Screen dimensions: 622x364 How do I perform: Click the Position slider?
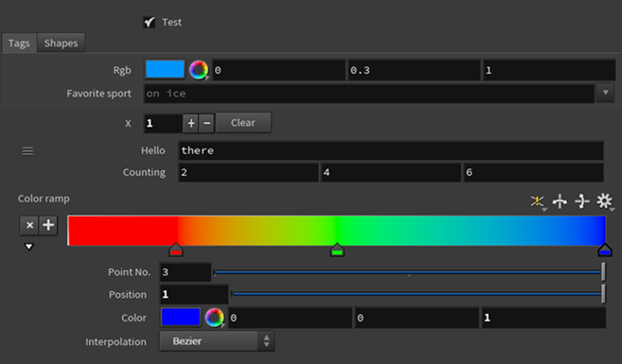tap(418, 294)
